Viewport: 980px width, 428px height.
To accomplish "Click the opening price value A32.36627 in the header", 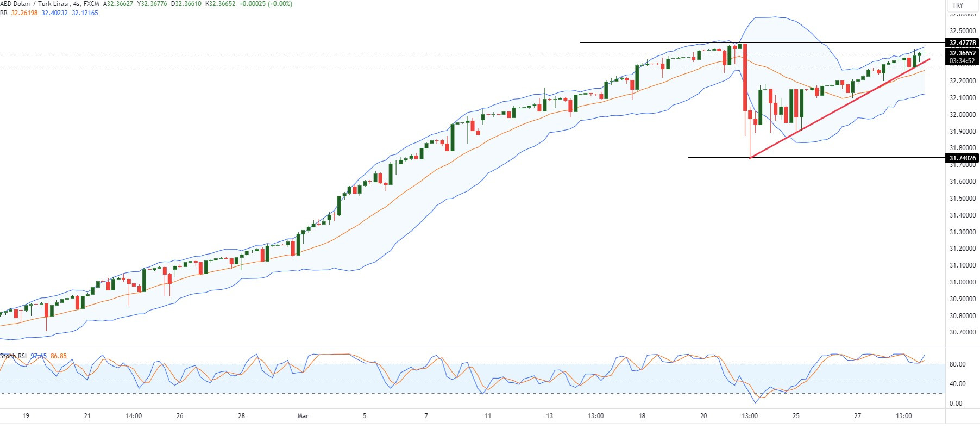I will (118, 4).
